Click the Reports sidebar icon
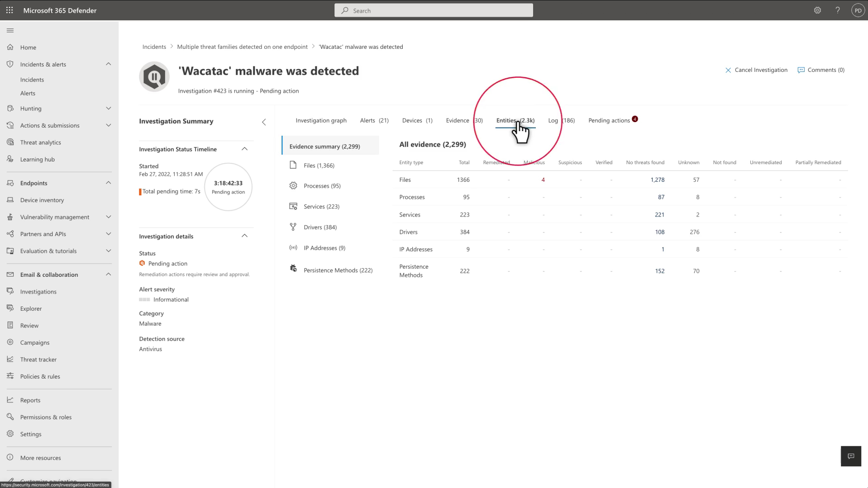 coord(10,400)
